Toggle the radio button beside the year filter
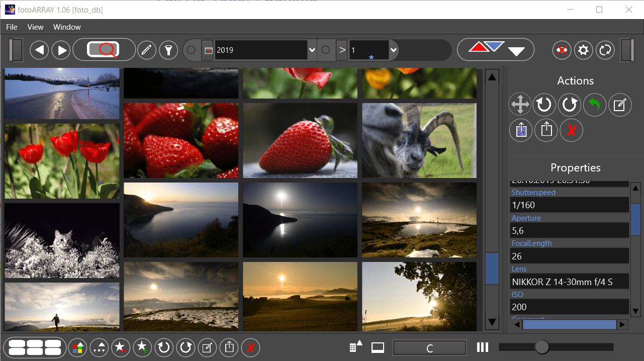644x361 pixels. click(191, 50)
